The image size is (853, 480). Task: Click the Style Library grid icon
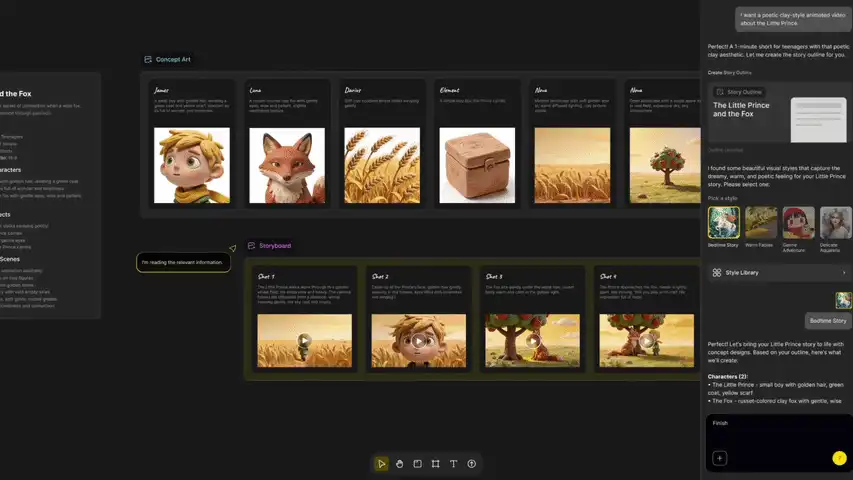[717, 273]
